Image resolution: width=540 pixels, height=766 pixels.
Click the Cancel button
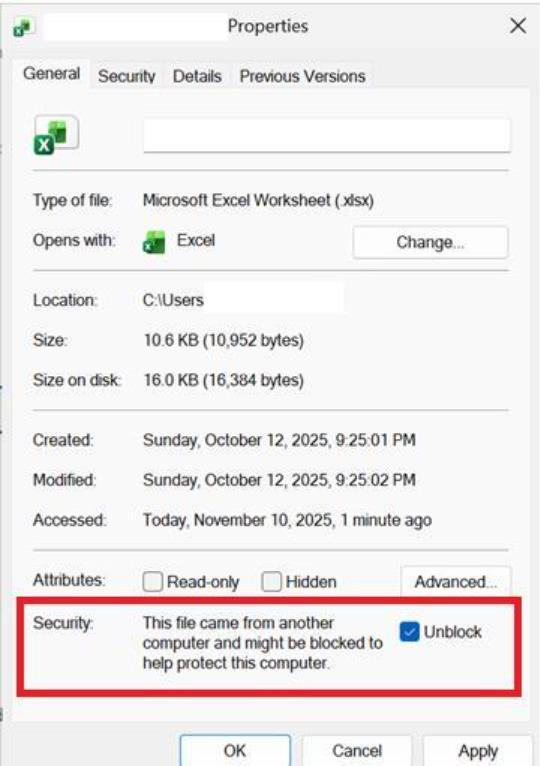click(357, 750)
